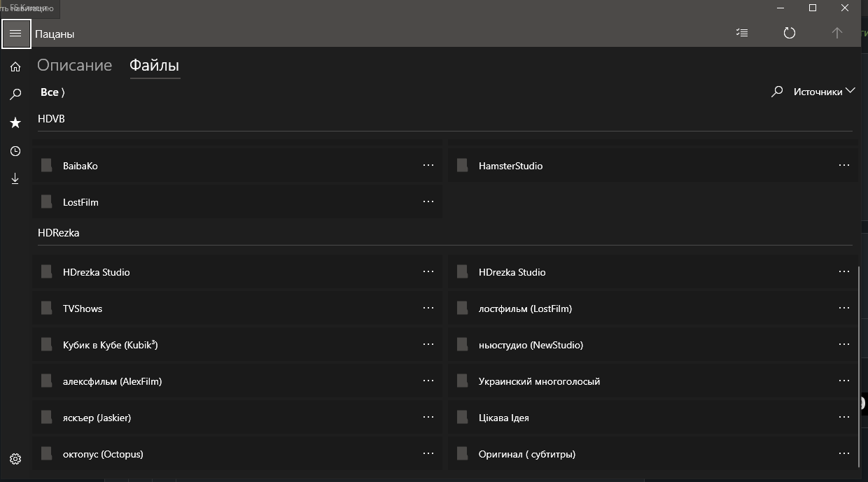Open History clock in sidebar
This screenshot has width=868, height=482.
(15, 151)
